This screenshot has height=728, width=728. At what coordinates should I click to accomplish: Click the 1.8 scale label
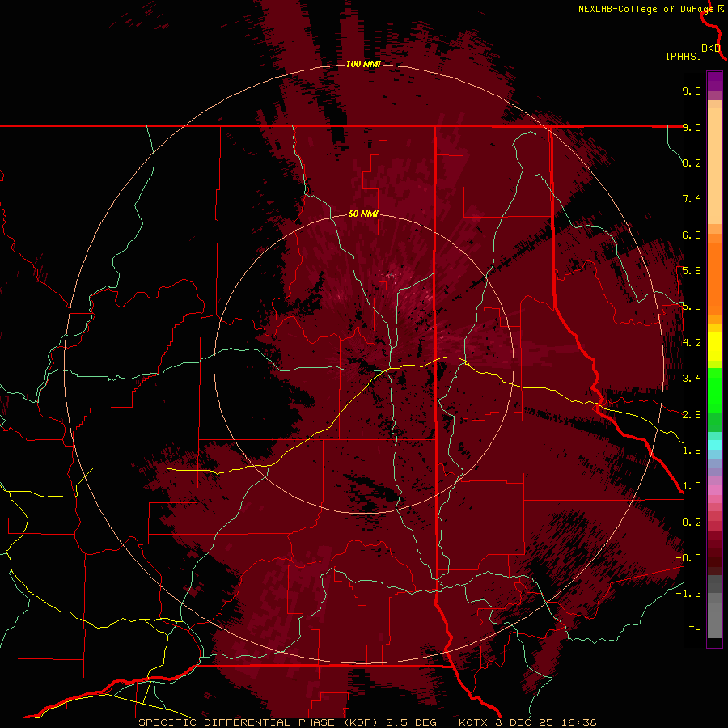tap(692, 451)
